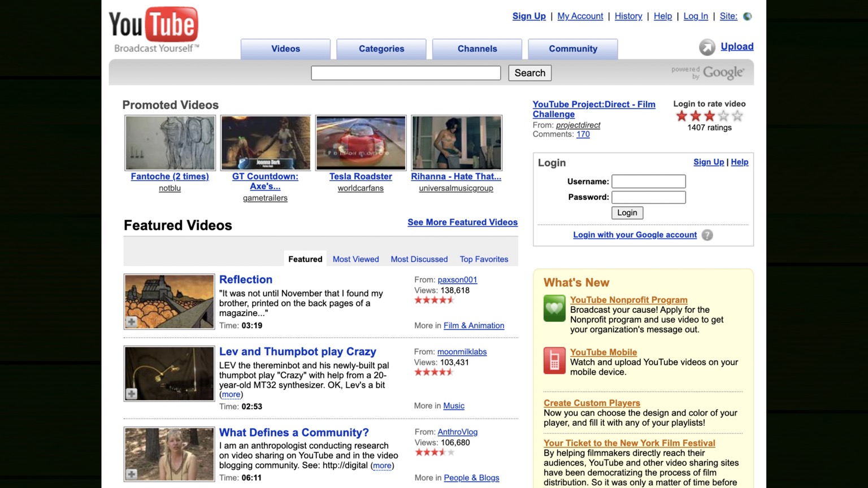Screen dimensions: 868x488
Task: Add Lev and Thumpbot video to QuickList
Action: click(x=132, y=394)
